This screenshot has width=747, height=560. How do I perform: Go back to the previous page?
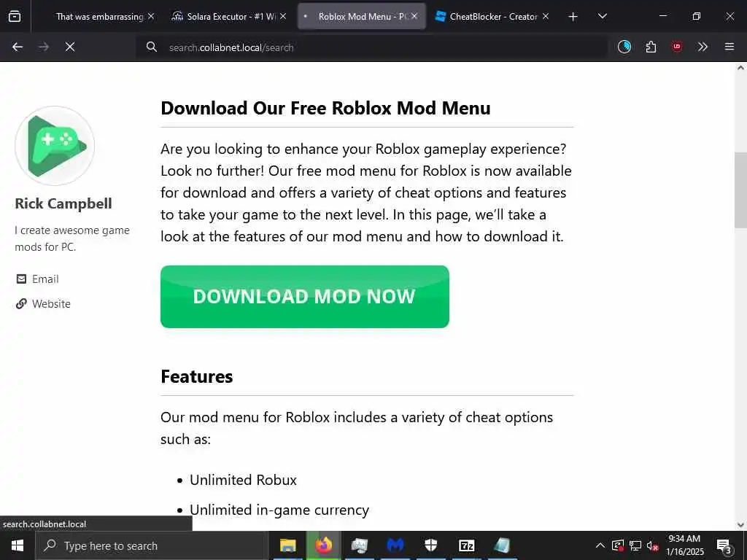point(18,47)
